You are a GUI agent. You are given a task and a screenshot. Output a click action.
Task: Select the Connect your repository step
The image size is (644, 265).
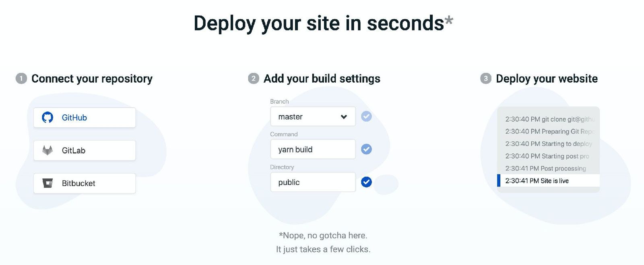coord(92,79)
